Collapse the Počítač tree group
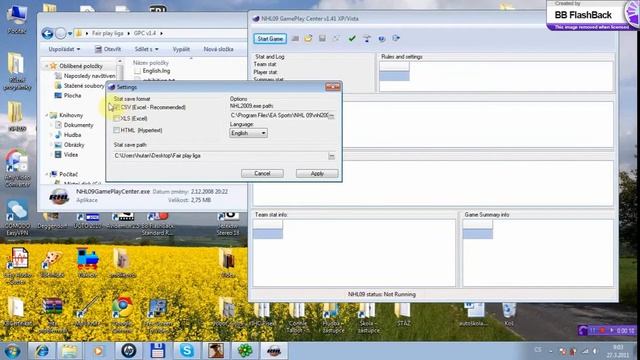Screen dimensions: 640x360 47,174
